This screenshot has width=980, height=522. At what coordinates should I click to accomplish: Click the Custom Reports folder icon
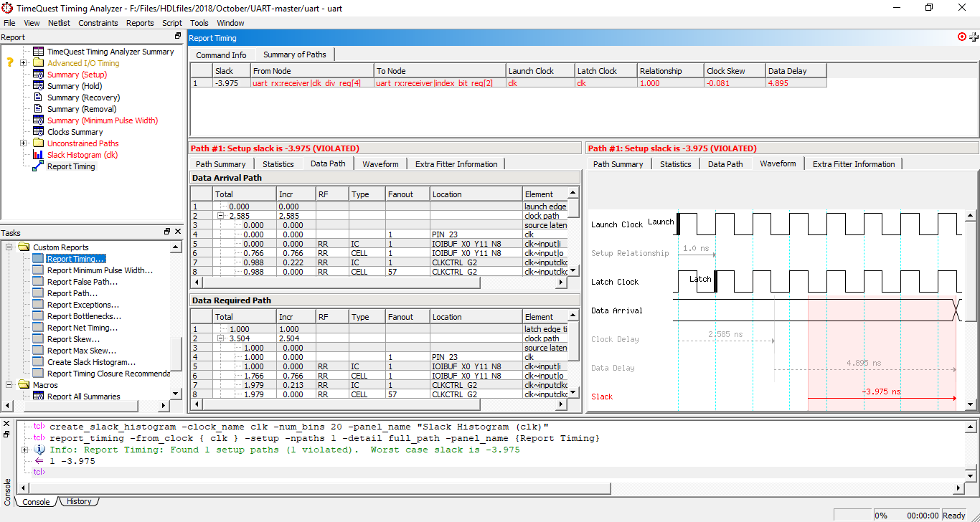(x=24, y=247)
